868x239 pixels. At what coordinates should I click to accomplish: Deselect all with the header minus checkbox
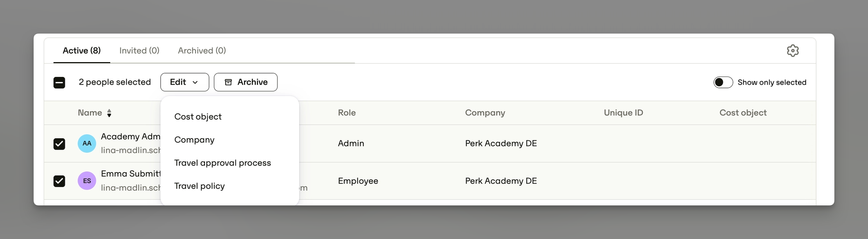pos(59,82)
